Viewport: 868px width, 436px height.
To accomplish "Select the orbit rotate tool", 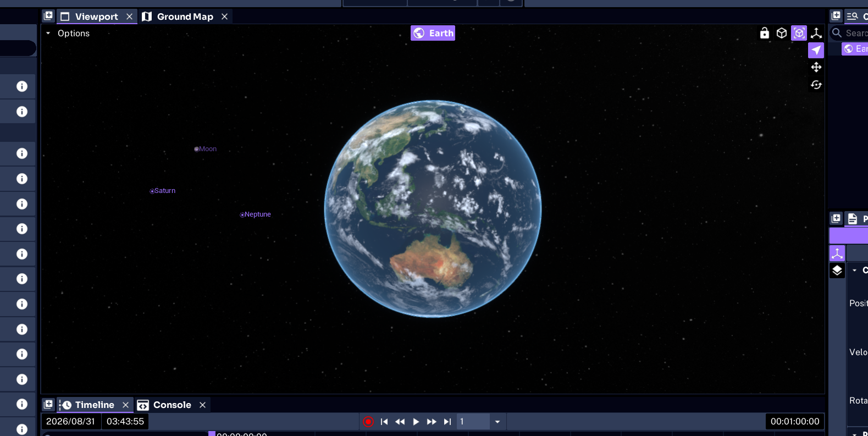I will (816, 85).
